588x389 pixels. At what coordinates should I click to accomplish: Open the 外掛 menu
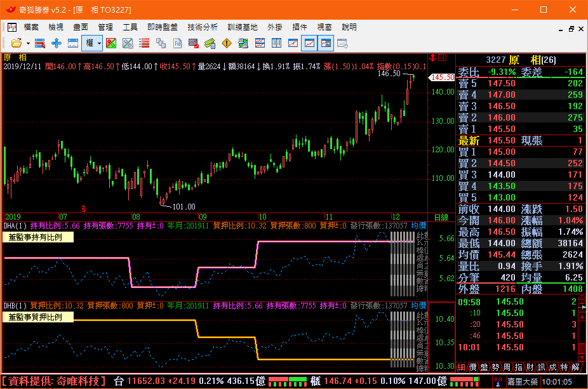click(x=275, y=27)
